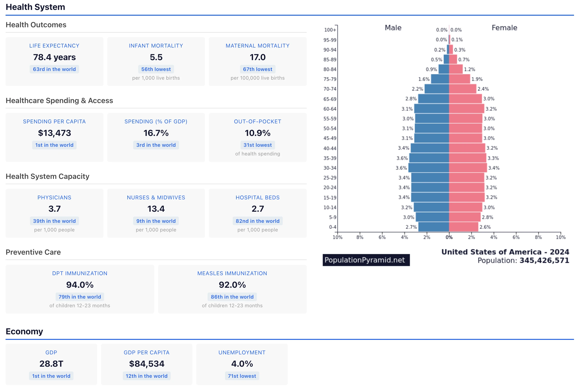Viewport: 581px width, 392px height.
Task: Click the '67th lowest' maternal mortality badge
Action: click(257, 69)
